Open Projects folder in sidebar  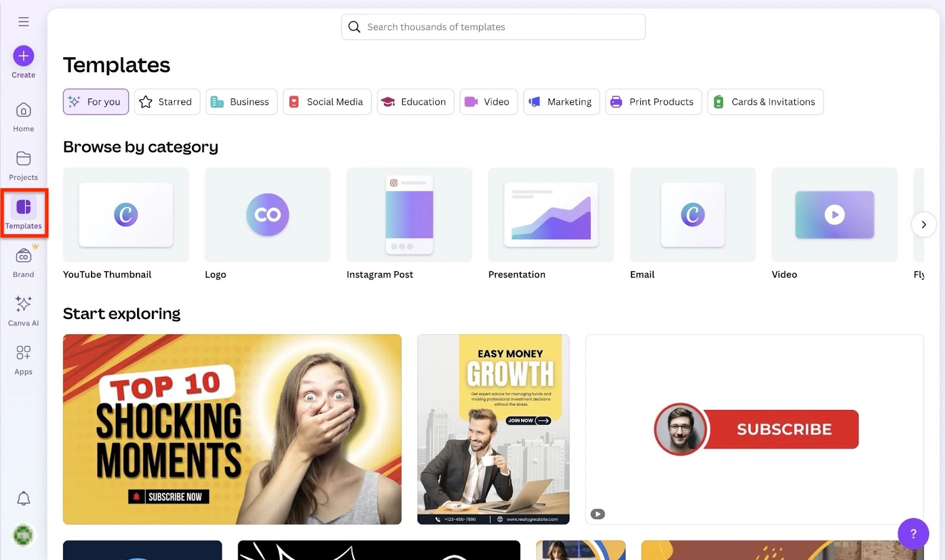click(24, 165)
